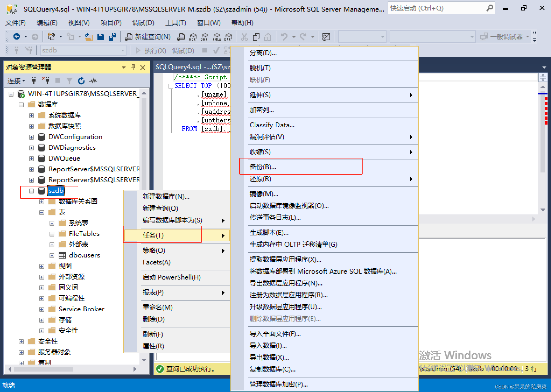Expand the Service Broker folder
The image size is (551, 392).
click(x=42, y=309)
